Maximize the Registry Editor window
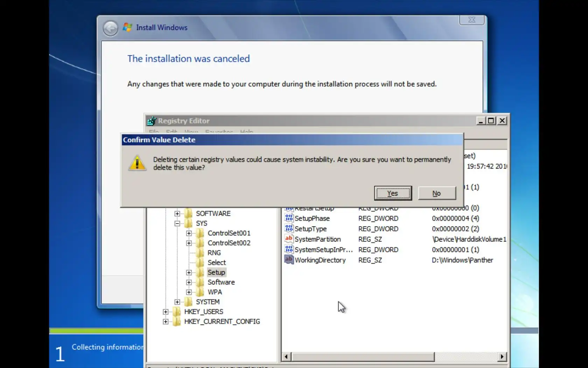Screen dimensions: 588x368 491,121
